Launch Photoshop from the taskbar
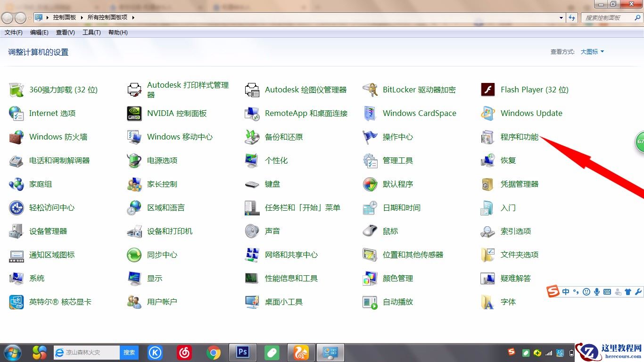644x362 pixels. (x=242, y=352)
